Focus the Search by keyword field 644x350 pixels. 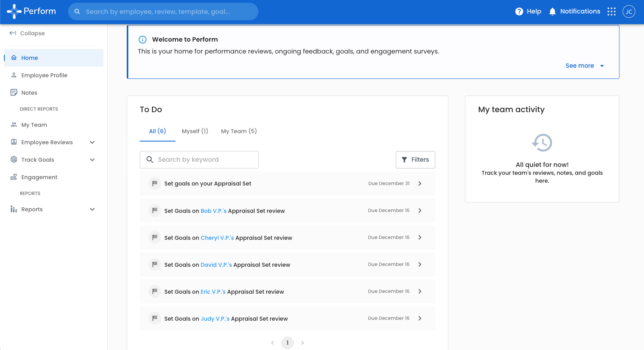(199, 160)
